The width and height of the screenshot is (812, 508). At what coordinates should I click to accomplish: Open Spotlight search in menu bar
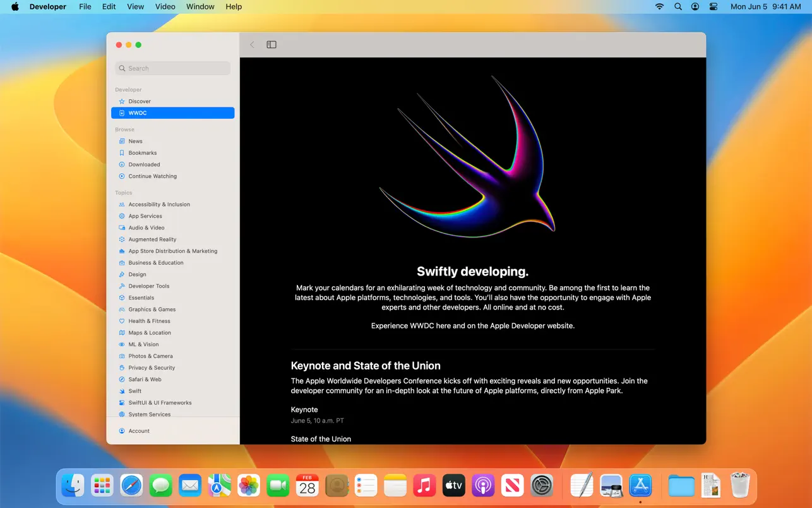(678, 6)
